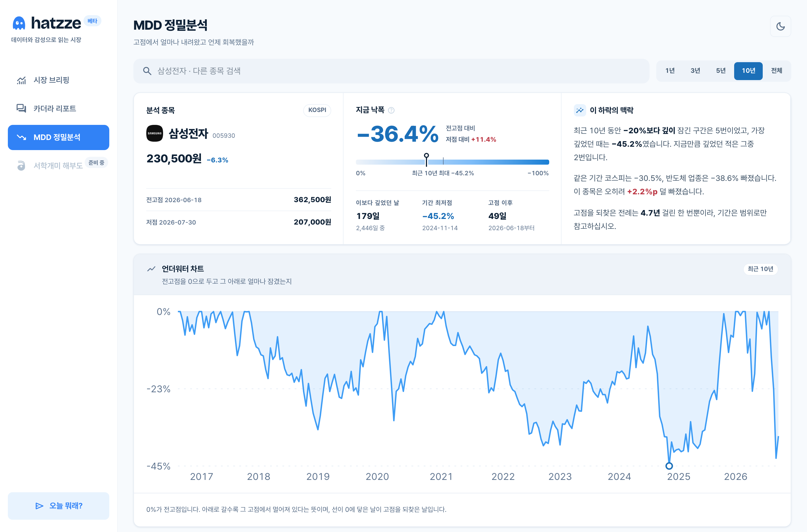Select the 5년 period tab
807x532 pixels.
[720, 71]
